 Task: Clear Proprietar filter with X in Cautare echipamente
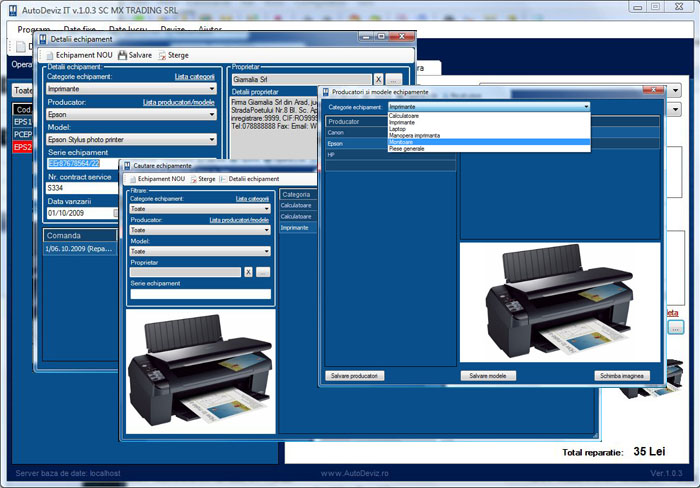[x=248, y=272]
